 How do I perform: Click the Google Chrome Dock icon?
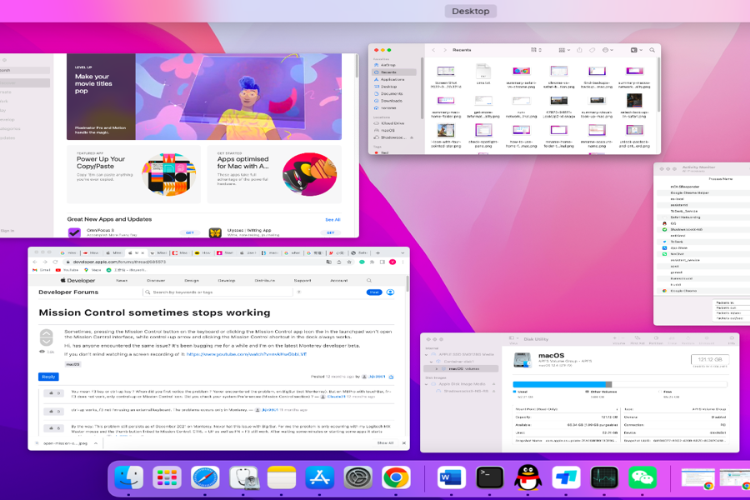[x=396, y=478]
